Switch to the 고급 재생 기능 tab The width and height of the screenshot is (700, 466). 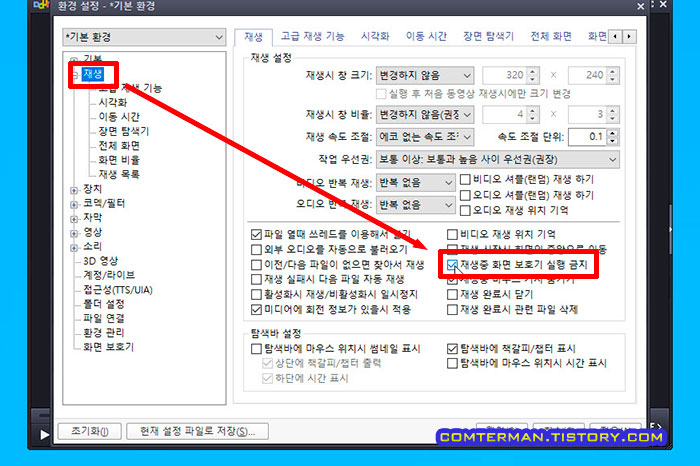pos(312,36)
